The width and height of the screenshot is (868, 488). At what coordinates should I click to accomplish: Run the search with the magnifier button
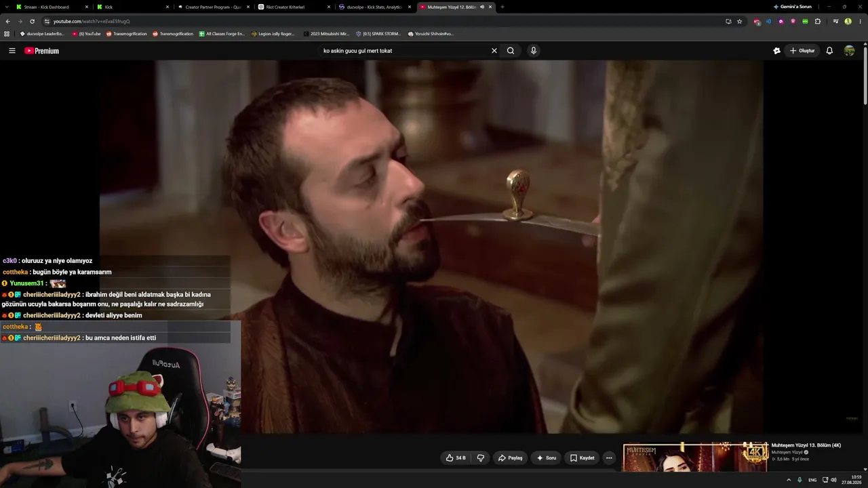pos(511,51)
